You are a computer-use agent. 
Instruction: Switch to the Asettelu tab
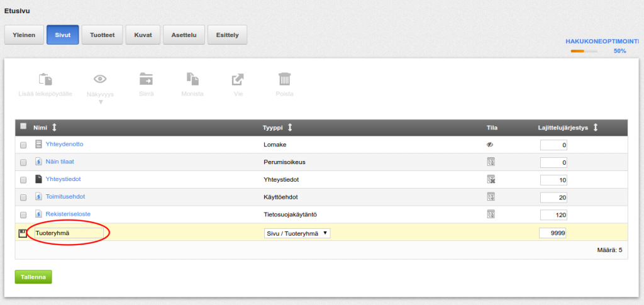click(184, 35)
